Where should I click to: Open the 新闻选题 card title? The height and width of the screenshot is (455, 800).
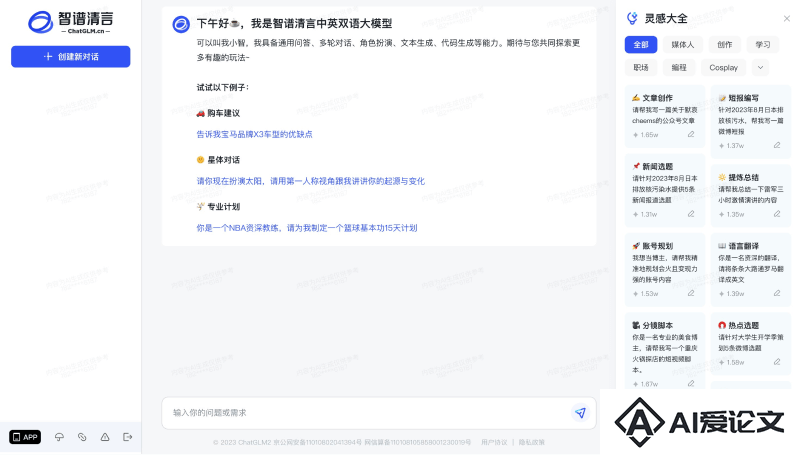(657, 167)
